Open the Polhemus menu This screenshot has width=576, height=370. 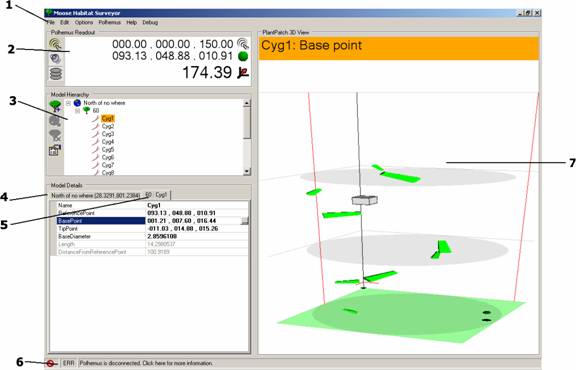(x=109, y=22)
